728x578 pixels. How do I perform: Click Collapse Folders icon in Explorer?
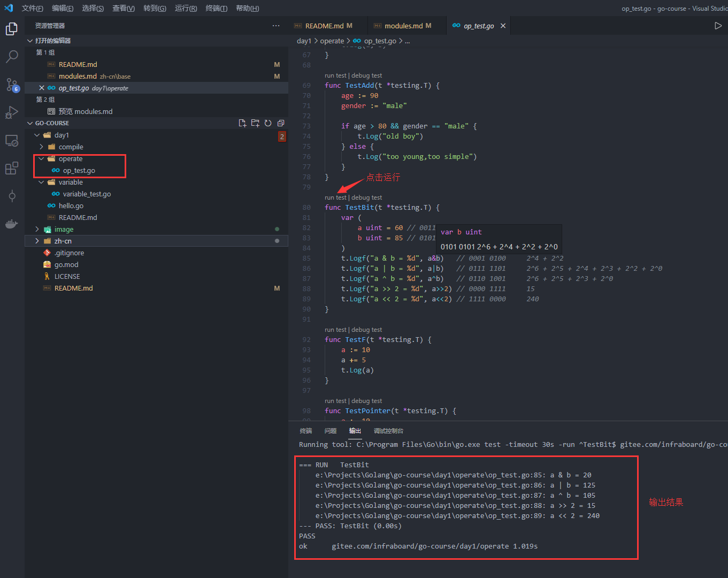click(280, 123)
